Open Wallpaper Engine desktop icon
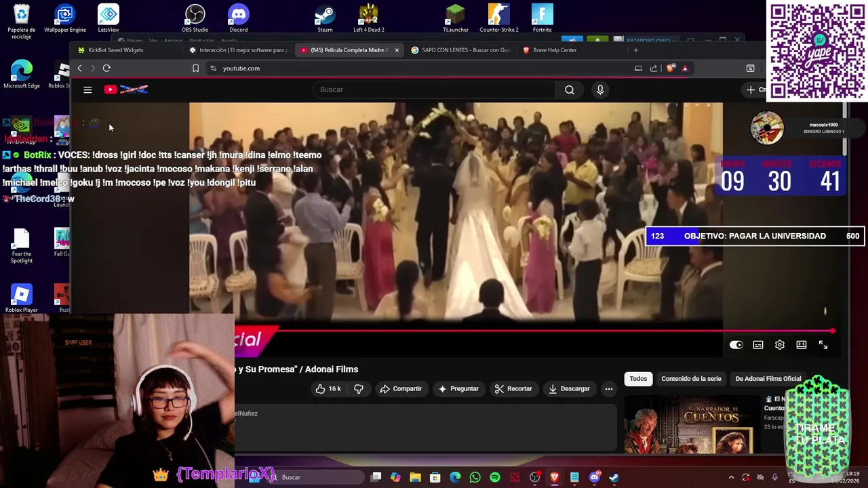This screenshot has width=868, height=488. coord(65,19)
